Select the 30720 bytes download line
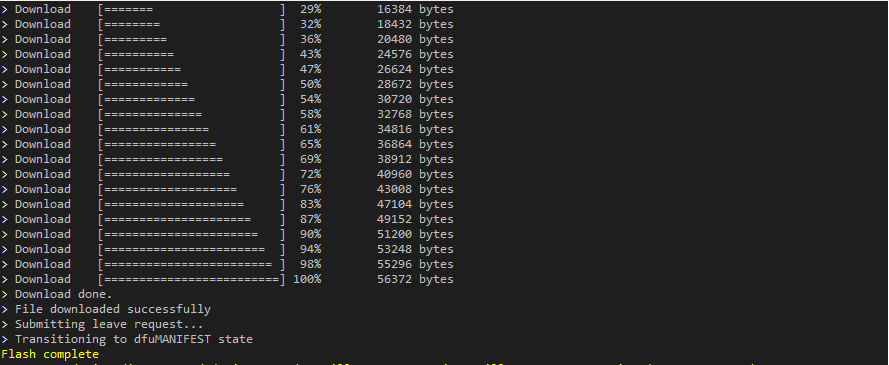This screenshot has height=365, width=889. (227, 99)
